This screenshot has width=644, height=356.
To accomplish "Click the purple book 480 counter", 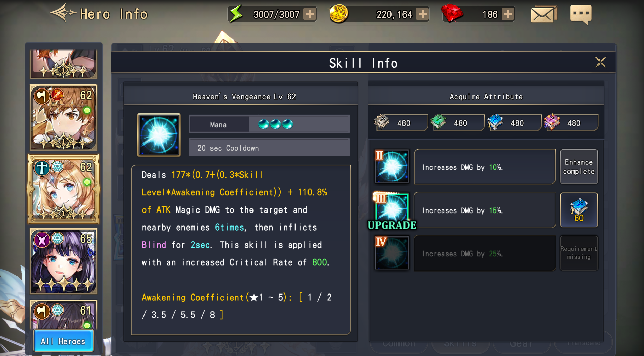I will click(571, 123).
